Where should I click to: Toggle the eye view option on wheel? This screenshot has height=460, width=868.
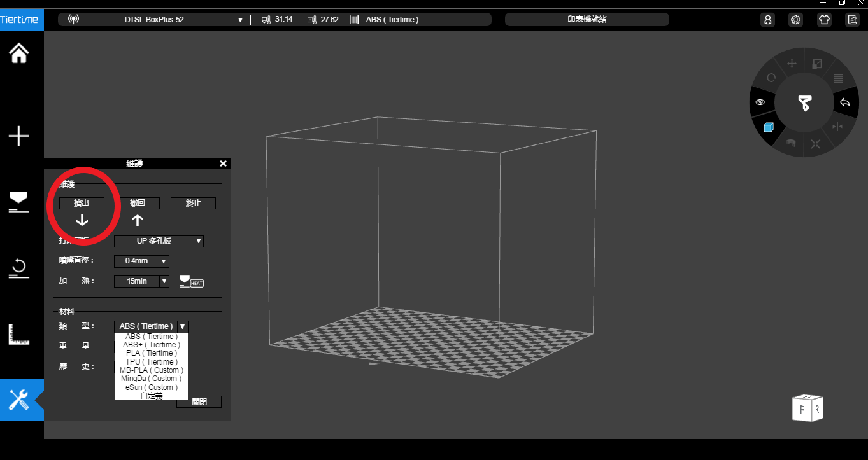[760, 102]
